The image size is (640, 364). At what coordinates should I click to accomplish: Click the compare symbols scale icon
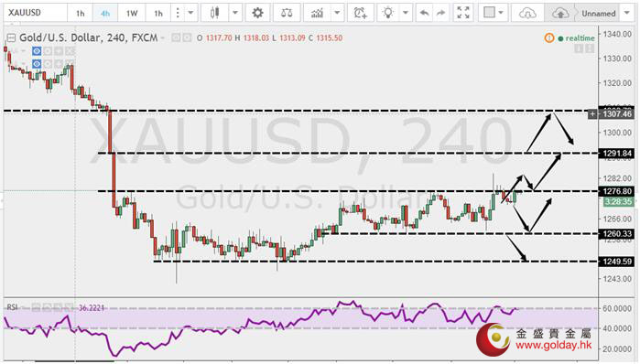[x=287, y=13]
